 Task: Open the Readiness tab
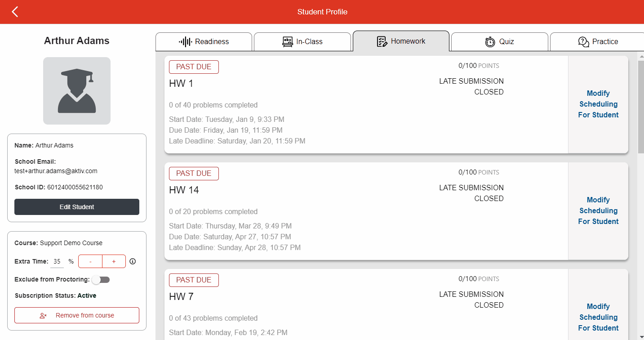point(204,41)
